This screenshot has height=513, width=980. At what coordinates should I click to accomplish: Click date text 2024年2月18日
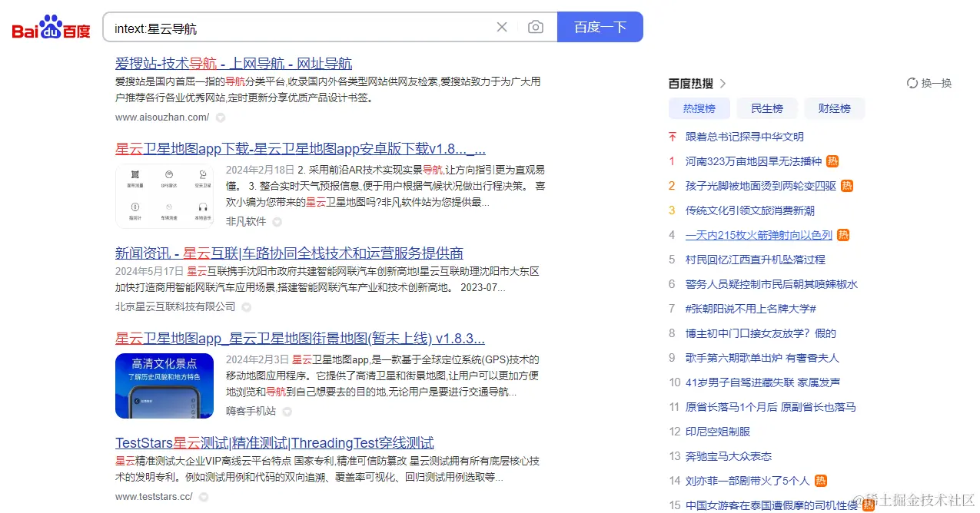coord(261,170)
